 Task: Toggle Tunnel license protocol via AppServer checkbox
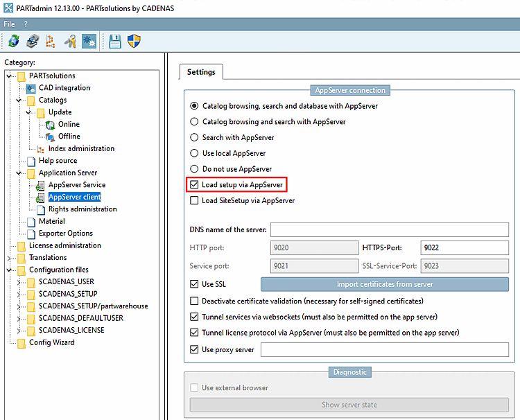(194, 333)
